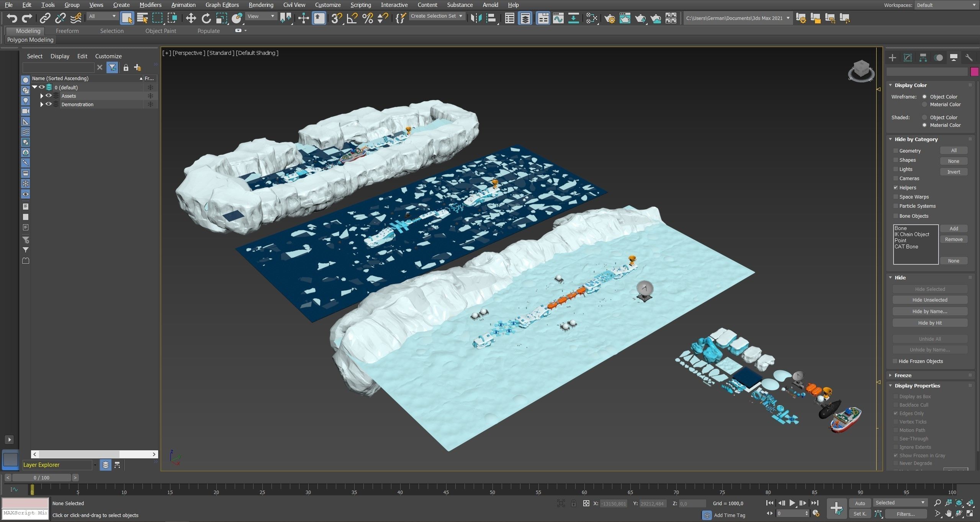Toggle visibility eye of Demonstration layer
Image resolution: width=980 pixels, height=522 pixels.
coord(49,104)
